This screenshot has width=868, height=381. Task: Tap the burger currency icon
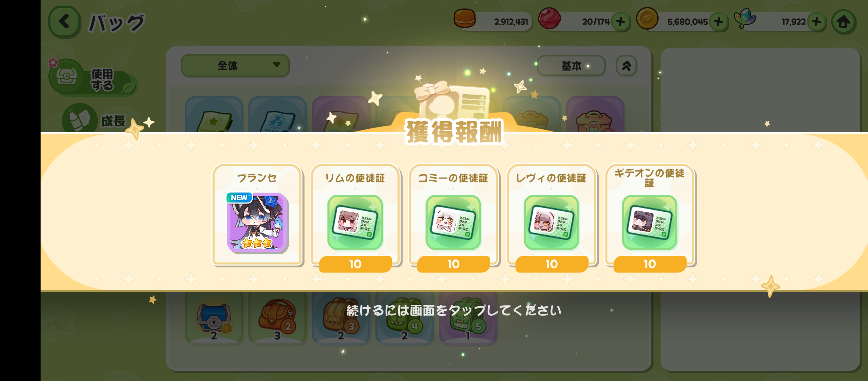(x=464, y=19)
